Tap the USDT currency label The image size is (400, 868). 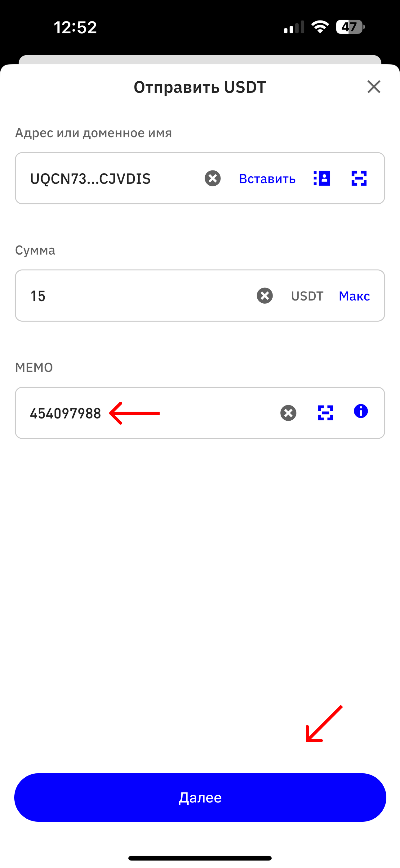(x=307, y=296)
